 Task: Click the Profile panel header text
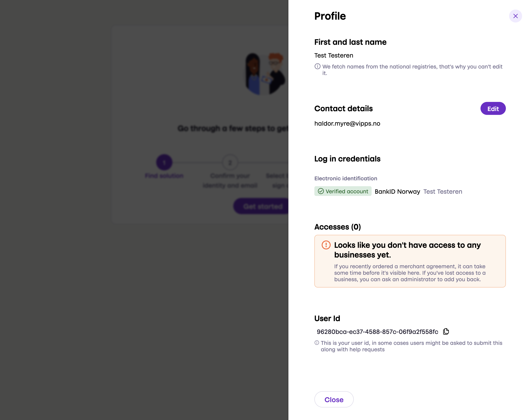click(x=330, y=16)
